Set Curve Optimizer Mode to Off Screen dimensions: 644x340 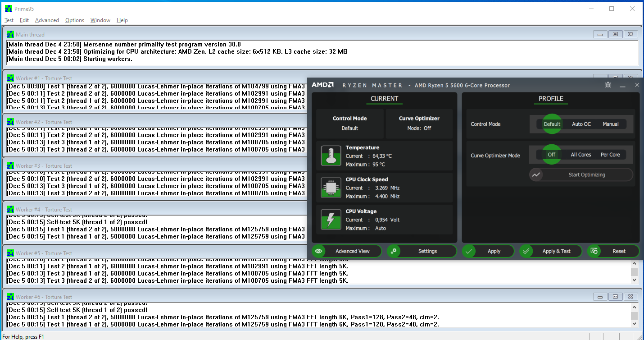[x=552, y=155]
